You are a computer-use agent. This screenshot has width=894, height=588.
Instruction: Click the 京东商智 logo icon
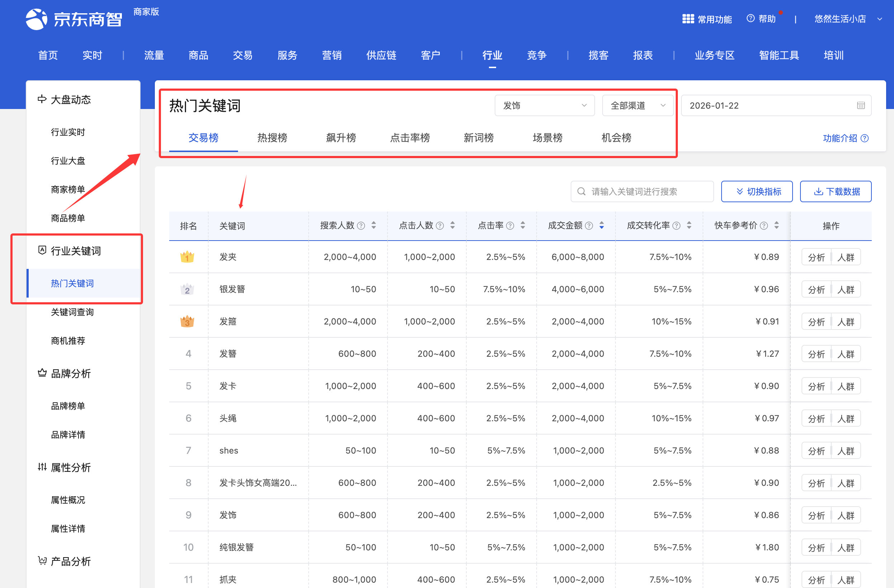click(37, 19)
